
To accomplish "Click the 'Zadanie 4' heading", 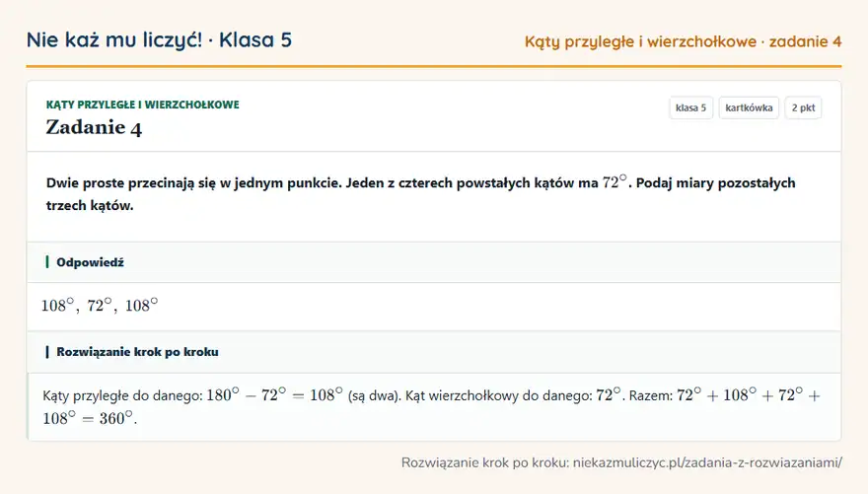I will (94, 128).
